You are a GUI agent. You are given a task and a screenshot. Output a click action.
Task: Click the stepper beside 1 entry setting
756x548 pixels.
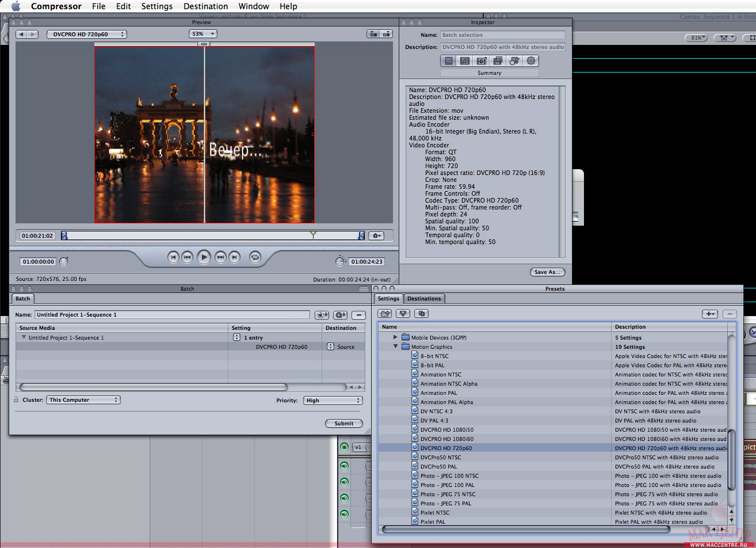click(236, 337)
